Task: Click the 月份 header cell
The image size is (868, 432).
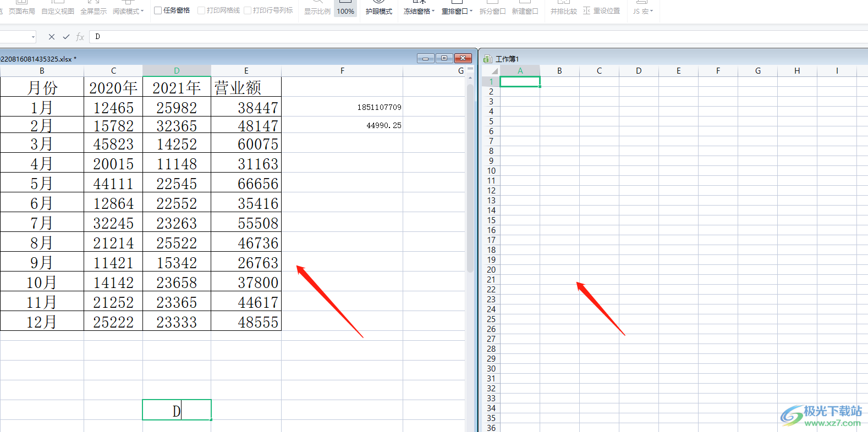Action: pyautogui.click(x=42, y=87)
